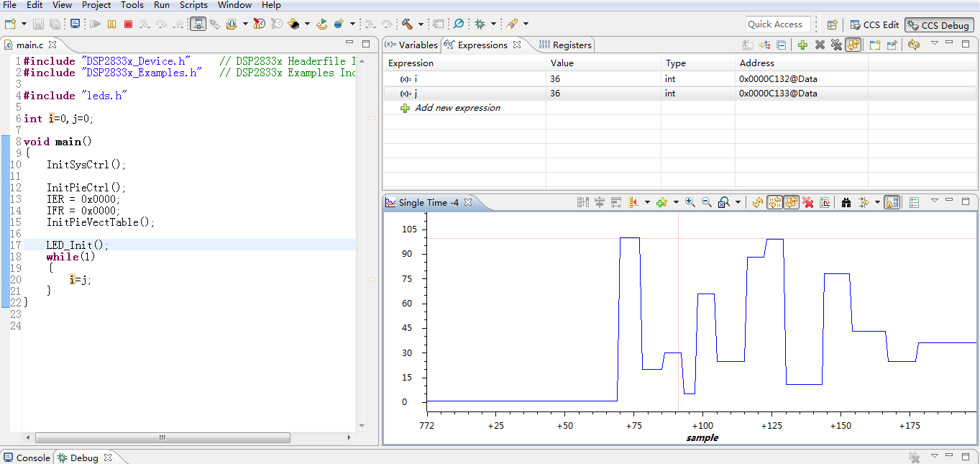Image resolution: width=980 pixels, height=464 pixels.
Task: Click the green bug Debug icon
Action: click(480, 24)
